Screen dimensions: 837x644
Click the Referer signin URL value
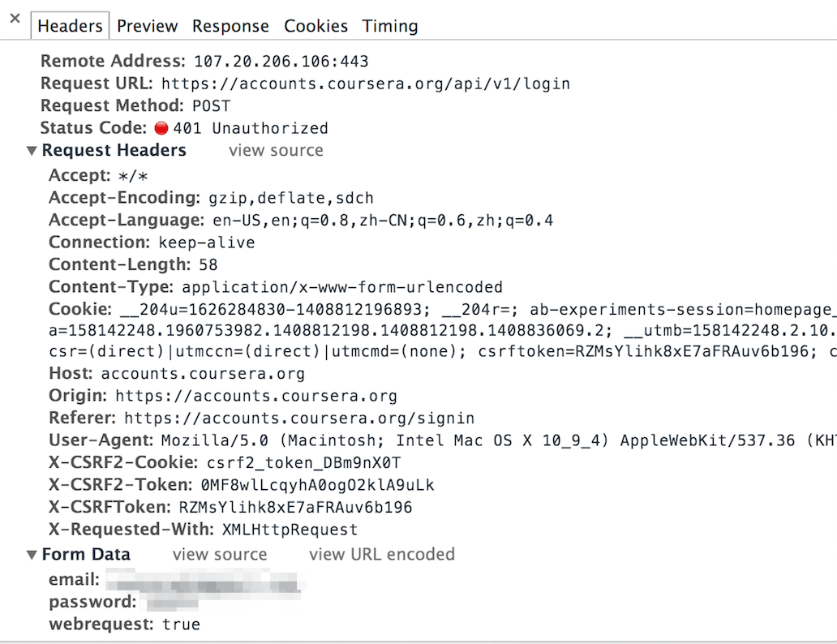pyautogui.click(x=299, y=419)
